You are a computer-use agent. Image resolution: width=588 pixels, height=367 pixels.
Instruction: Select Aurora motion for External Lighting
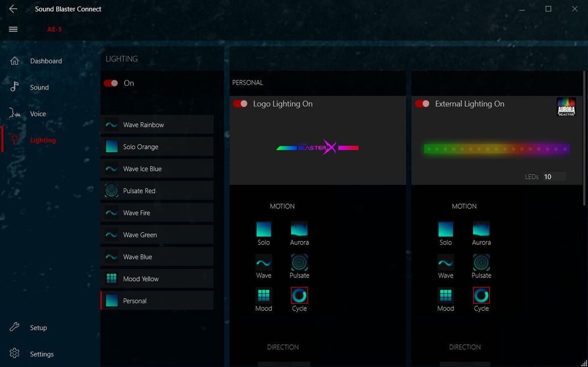pos(481,229)
